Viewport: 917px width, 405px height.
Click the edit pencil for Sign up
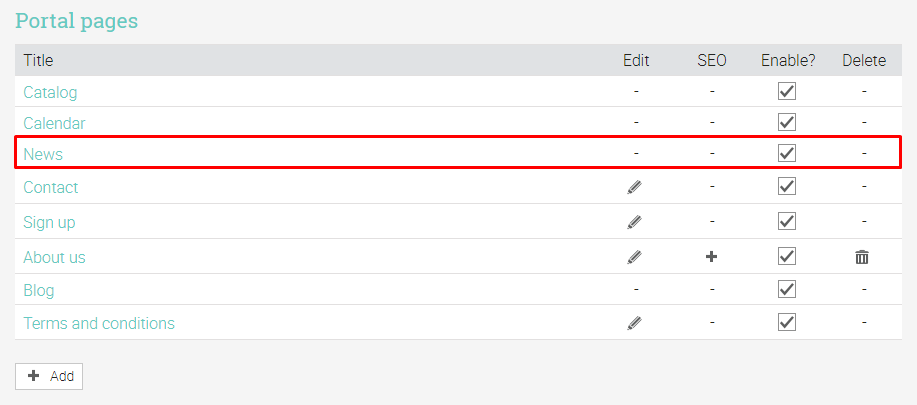coord(635,222)
